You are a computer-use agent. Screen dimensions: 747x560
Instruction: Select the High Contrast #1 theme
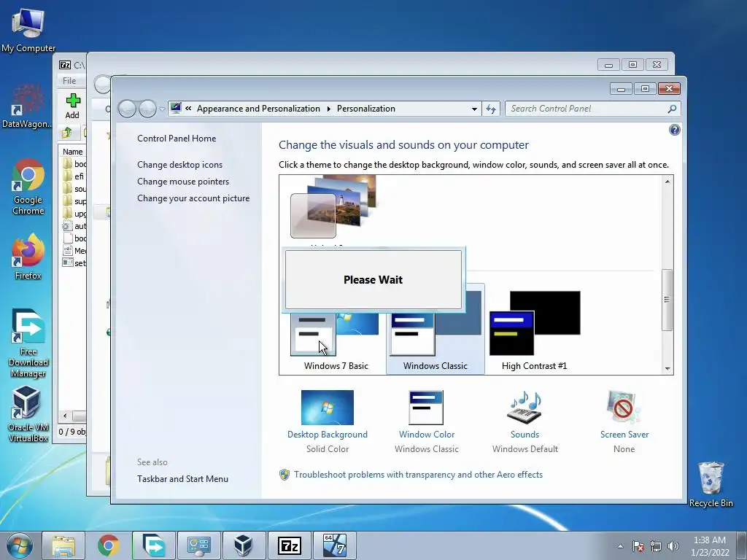point(534,332)
